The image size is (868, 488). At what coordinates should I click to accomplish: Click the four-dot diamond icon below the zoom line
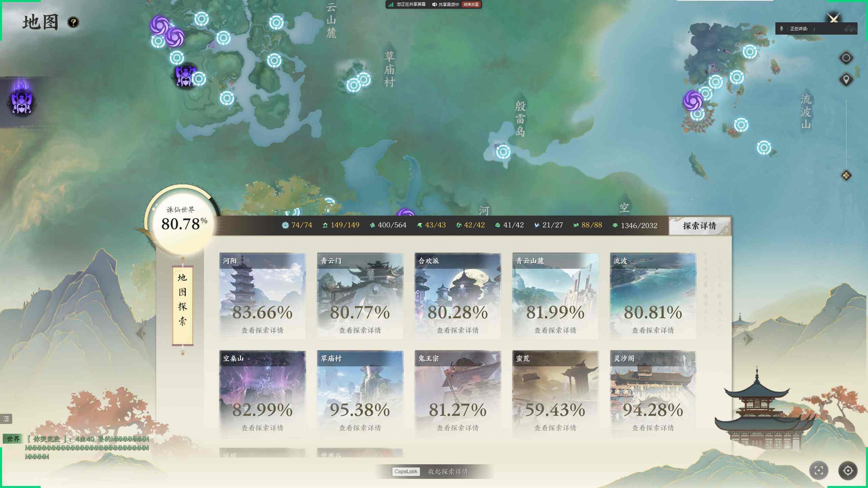click(846, 175)
